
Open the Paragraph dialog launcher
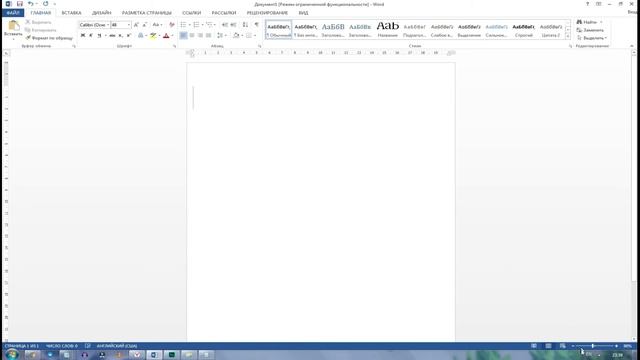click(259, 47)
